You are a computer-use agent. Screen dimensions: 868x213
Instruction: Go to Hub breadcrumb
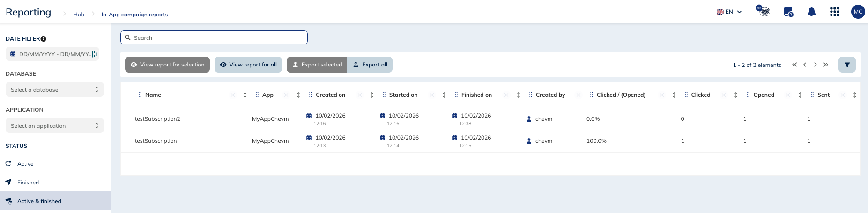click(x=79, y=15)
